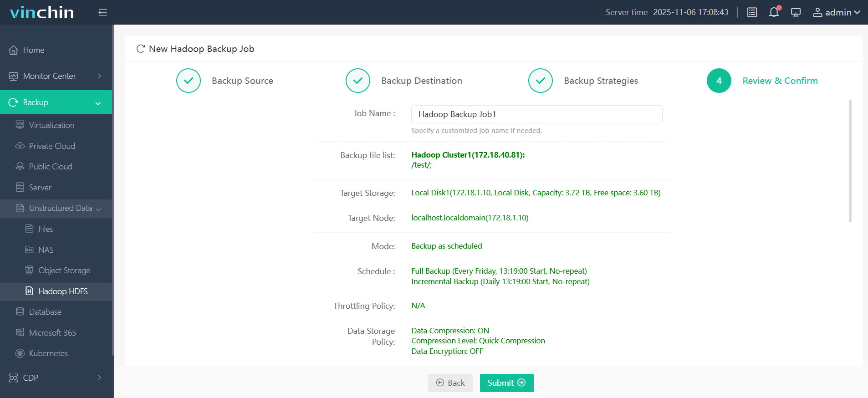The height and width of the screenshot is (398, 868).
Task: Click the step 4 Review & Confirm circle
Action: [x=719, y=81]
